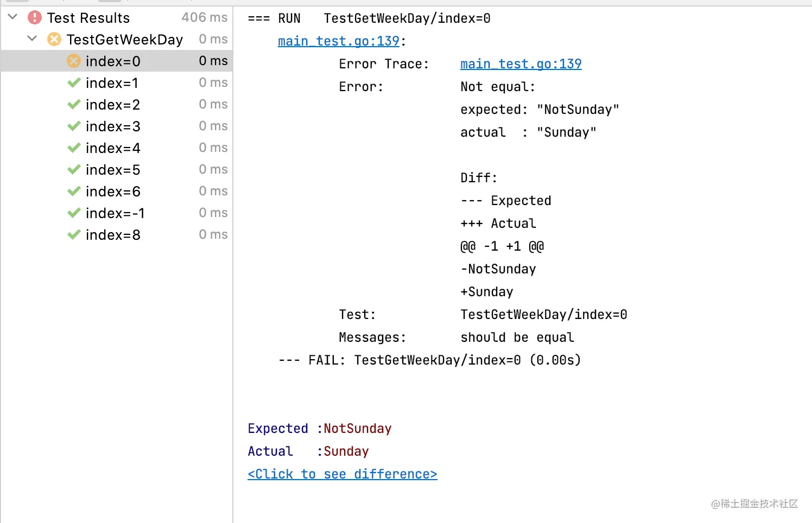812x523 pixels.
Task: Click the passed checkmark icon for index=5
Action: 74,169
